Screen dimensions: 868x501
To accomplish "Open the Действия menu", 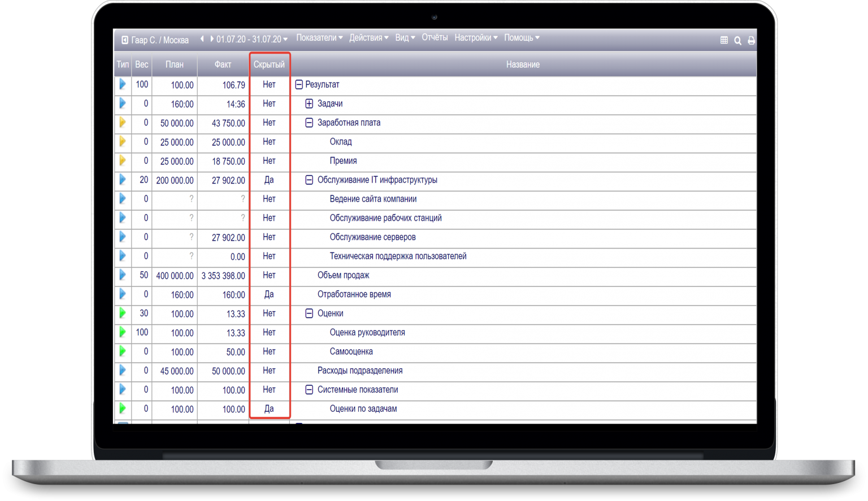I will coord(368,38).
